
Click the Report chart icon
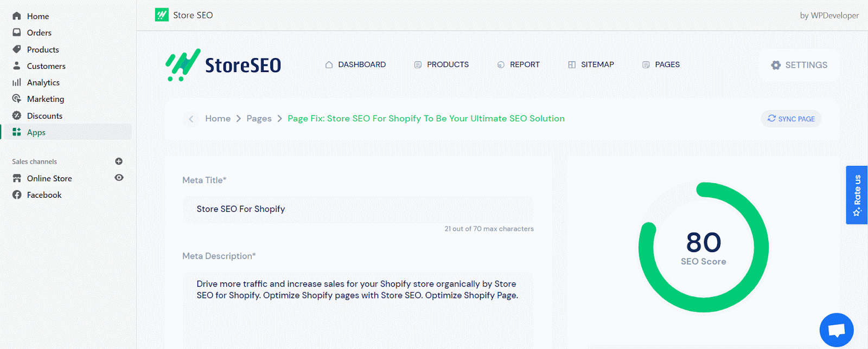click(x=501, y=64)
